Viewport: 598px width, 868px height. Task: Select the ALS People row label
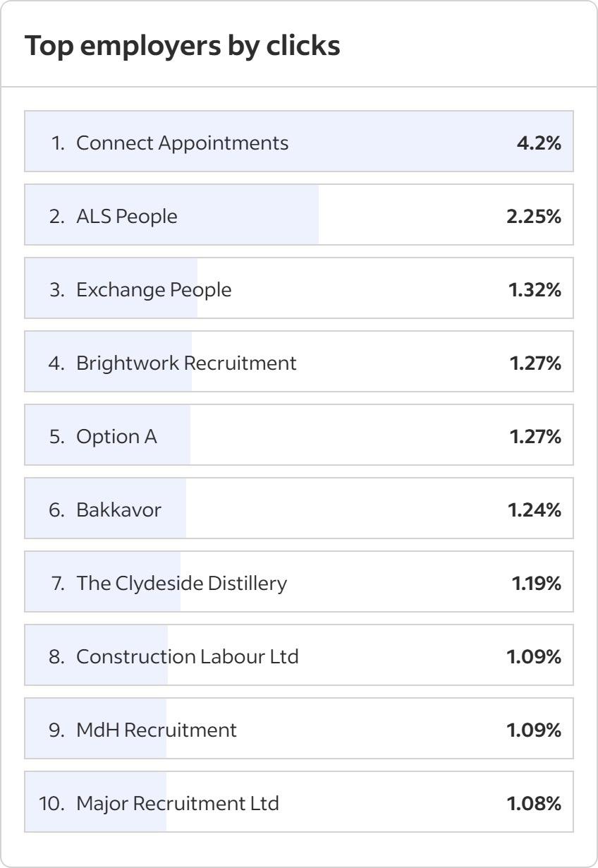pos(127,216)
